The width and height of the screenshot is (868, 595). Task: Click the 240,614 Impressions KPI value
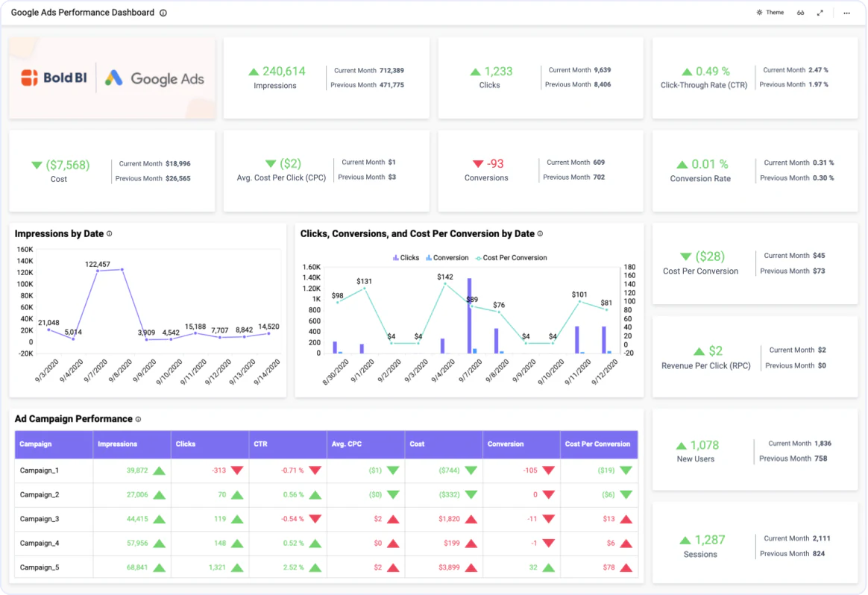[x=284, y=72]
